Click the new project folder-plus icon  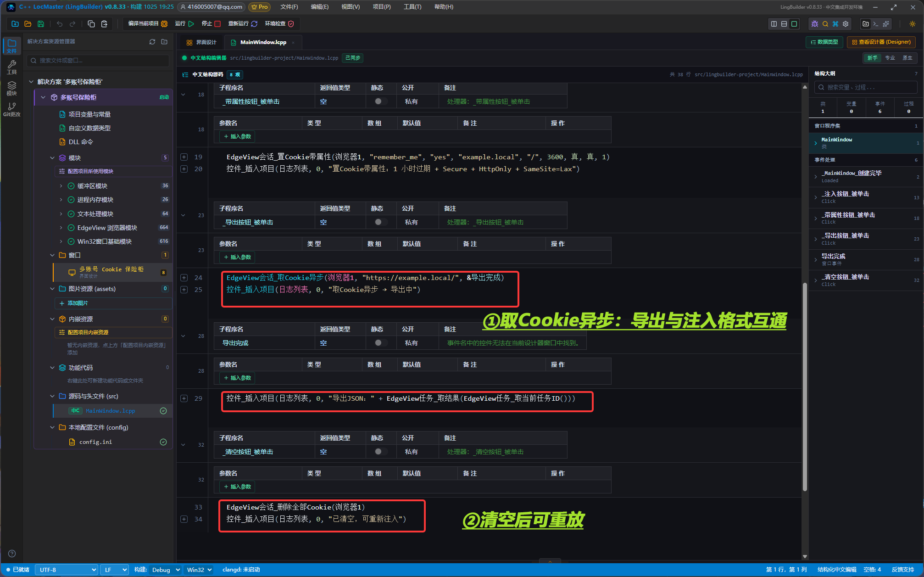click(15, 24)
